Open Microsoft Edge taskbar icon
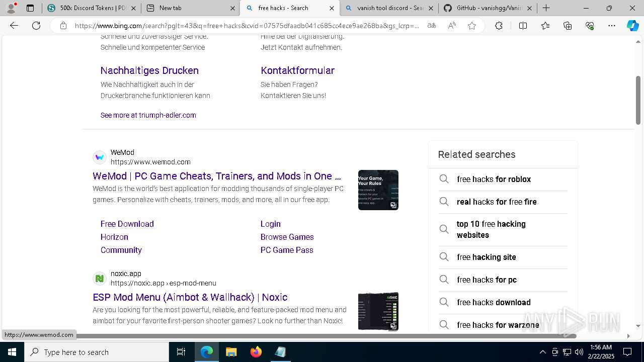This screenshot has width=644, height=362. pyautogui.click(x=207, y=352)
